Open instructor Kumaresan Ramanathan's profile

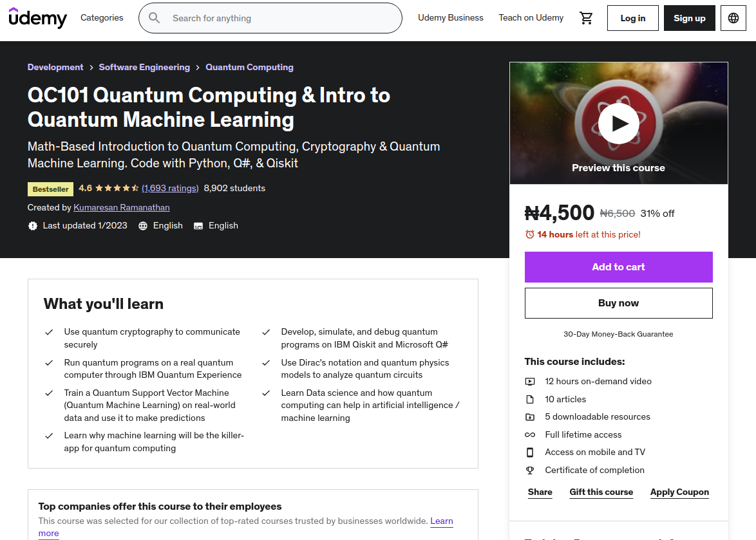(x=121, y=207)
